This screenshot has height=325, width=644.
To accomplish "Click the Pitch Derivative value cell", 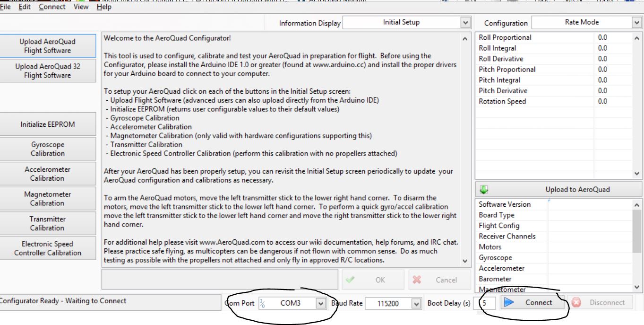I will click(613, 91).
